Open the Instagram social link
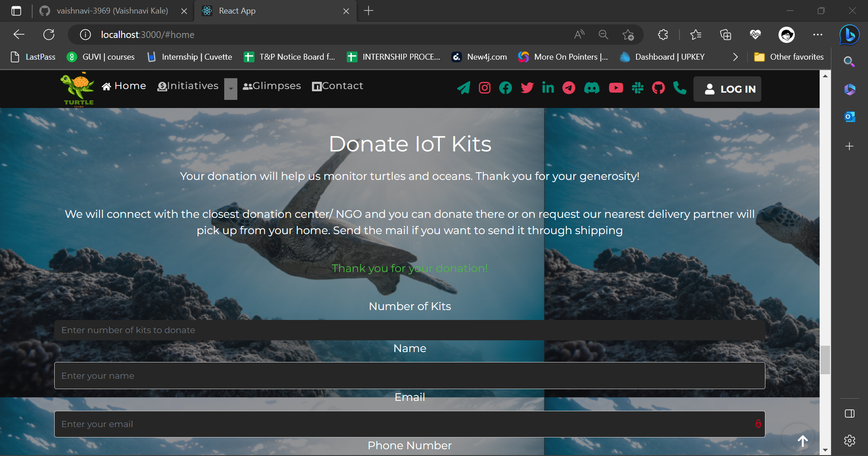The width and height of the screenshot is (868, 456). coord(485,88)
